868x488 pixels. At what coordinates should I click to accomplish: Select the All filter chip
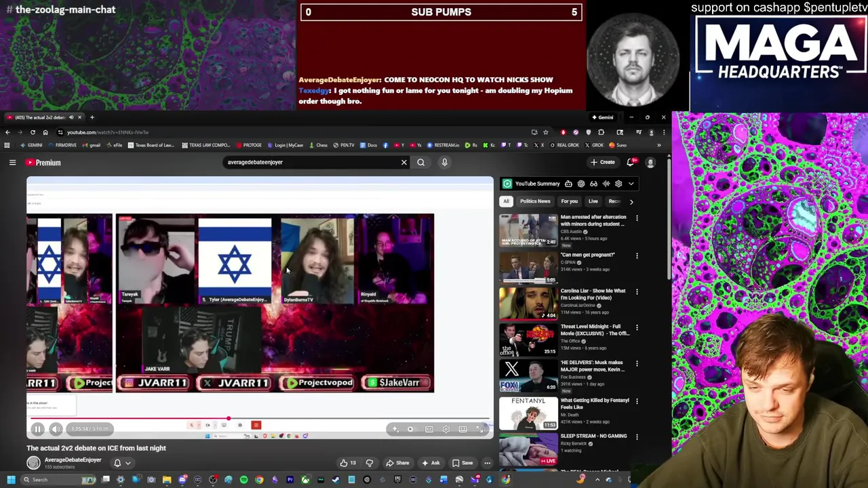pyautogui.click(x=506, y=201)
